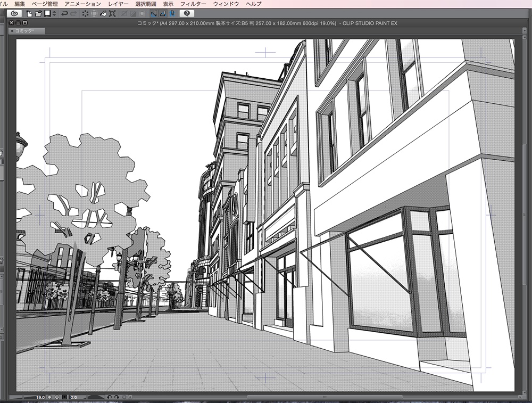Open CLIP STUDIO support help icon
532x403 pixels.
tap(187, 14)
